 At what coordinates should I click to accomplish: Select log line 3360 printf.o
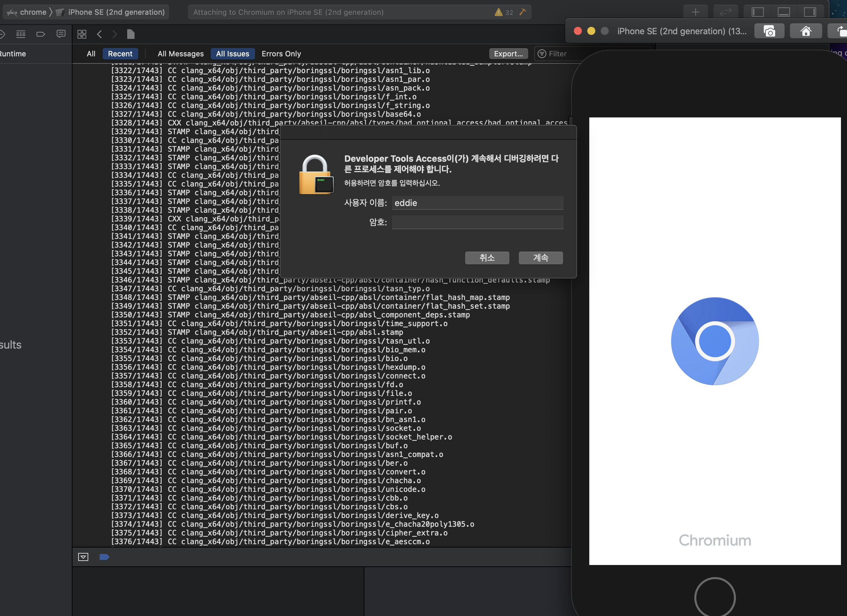pyautogui.click(x=266, y=402)
